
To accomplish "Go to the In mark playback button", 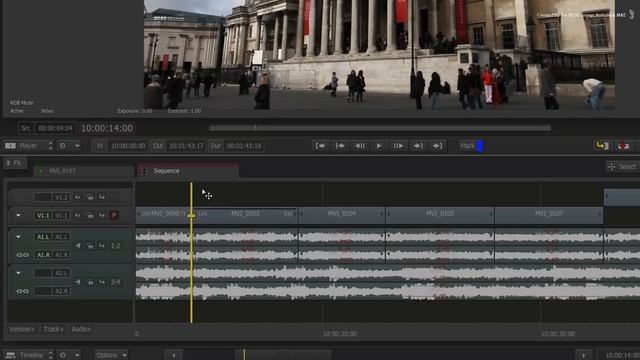I will point(321,146).
